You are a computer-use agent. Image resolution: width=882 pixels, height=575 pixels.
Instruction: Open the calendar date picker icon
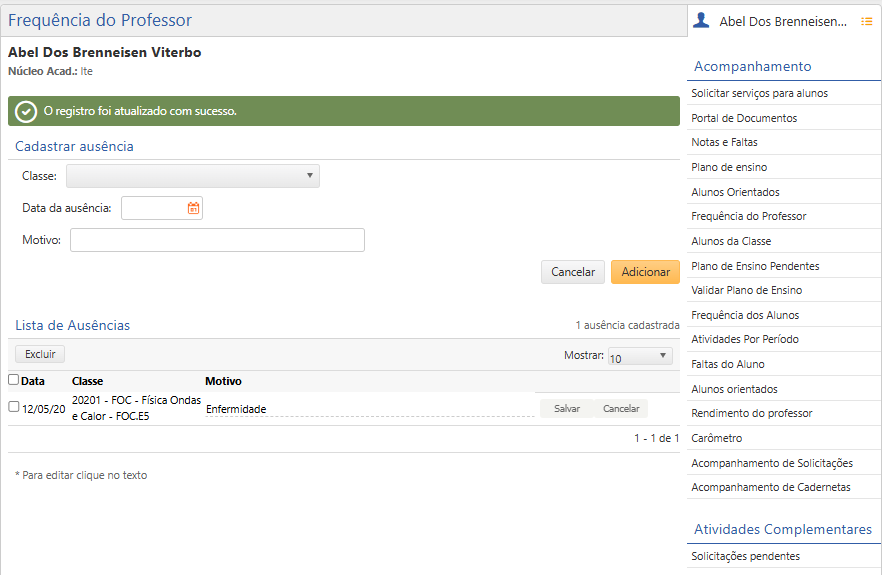click(193, 208)
